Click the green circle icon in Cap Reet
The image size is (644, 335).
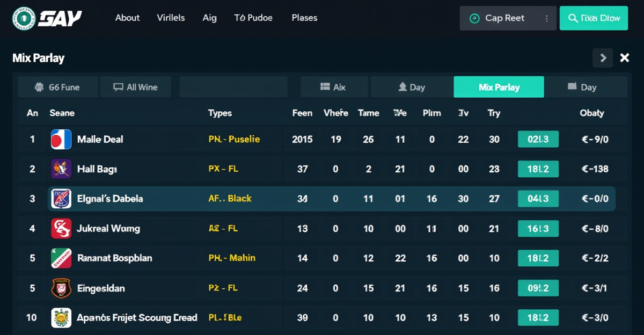coord(474,18)
